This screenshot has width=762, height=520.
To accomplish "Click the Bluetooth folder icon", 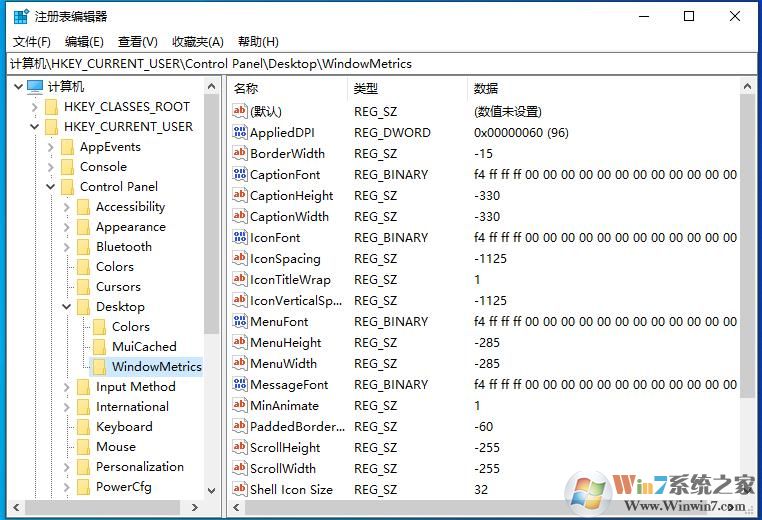I will pyautogui.click(x=83, y=247).
